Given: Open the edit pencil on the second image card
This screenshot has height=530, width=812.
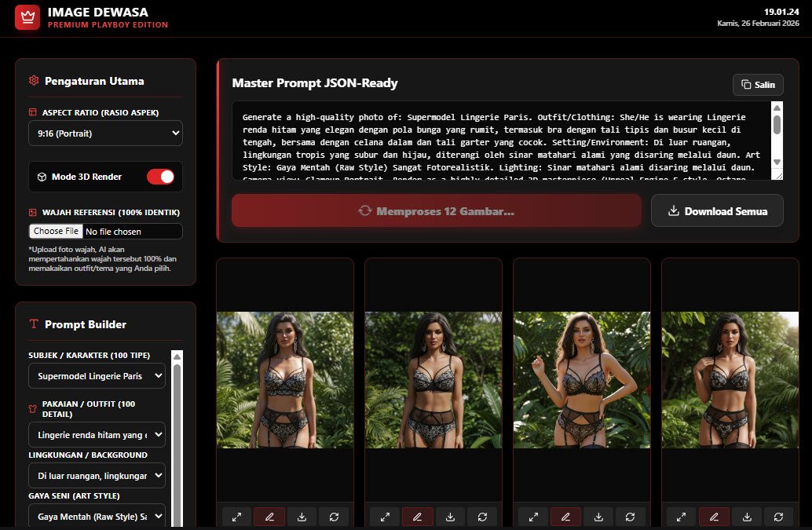Looking at the screenshot, I should pyautogui.click(x=418, y=517).
